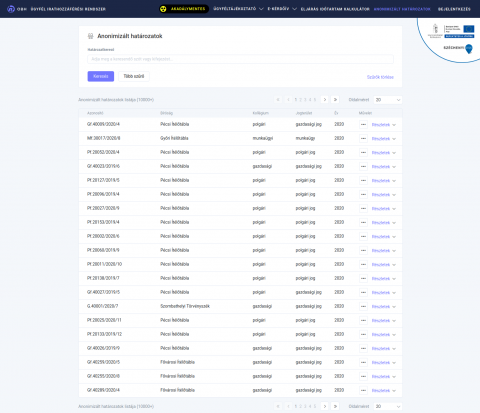Open three-dots action menu for Mf.30017/2020/8 row
Image resolution: width=480 pixels, height=413 pixels.
pyautogui.click(x=363, y=138)
